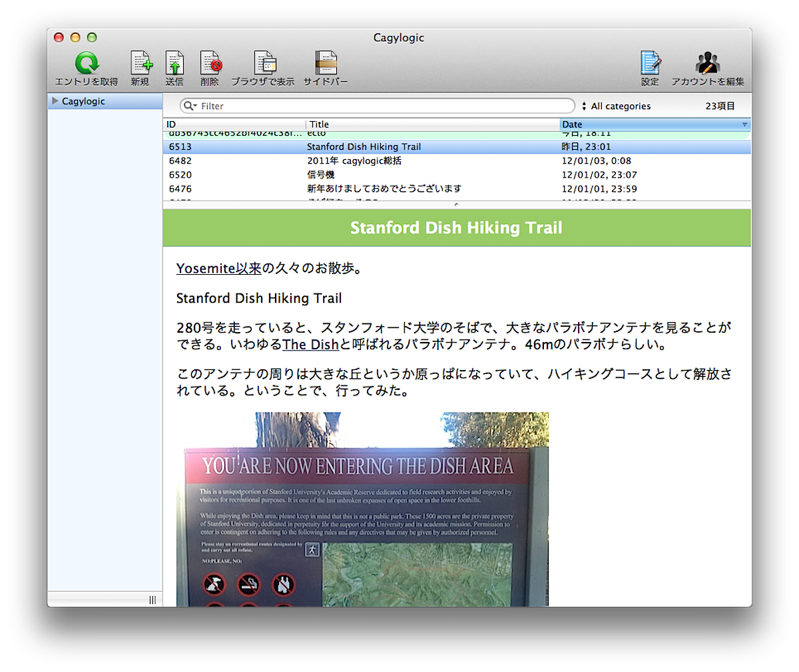Click the ID column header
The height and width of the screenshot is (672, 799).
click(x=233, y=124)
